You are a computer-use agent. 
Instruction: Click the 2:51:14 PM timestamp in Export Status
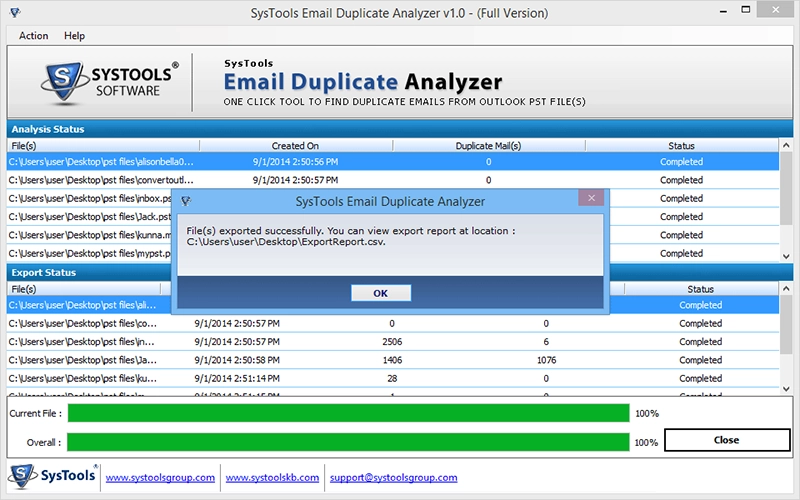(x=237, y=379)
